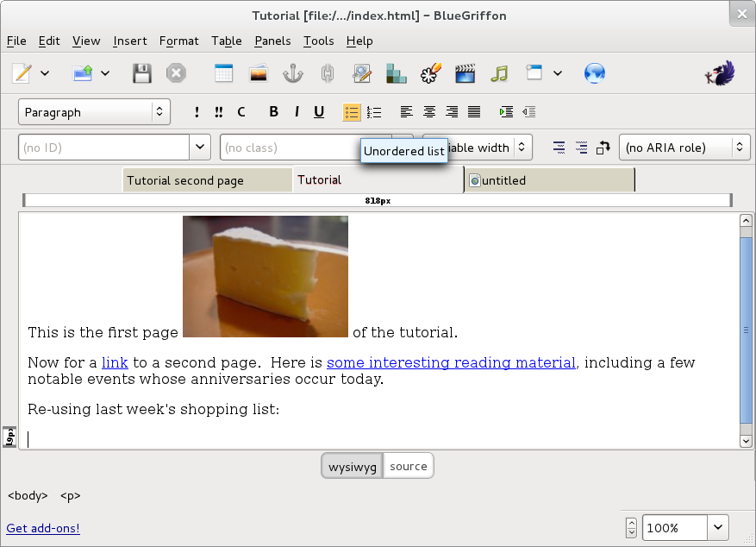Open the Paragraph format dropdown

(94, 112)
